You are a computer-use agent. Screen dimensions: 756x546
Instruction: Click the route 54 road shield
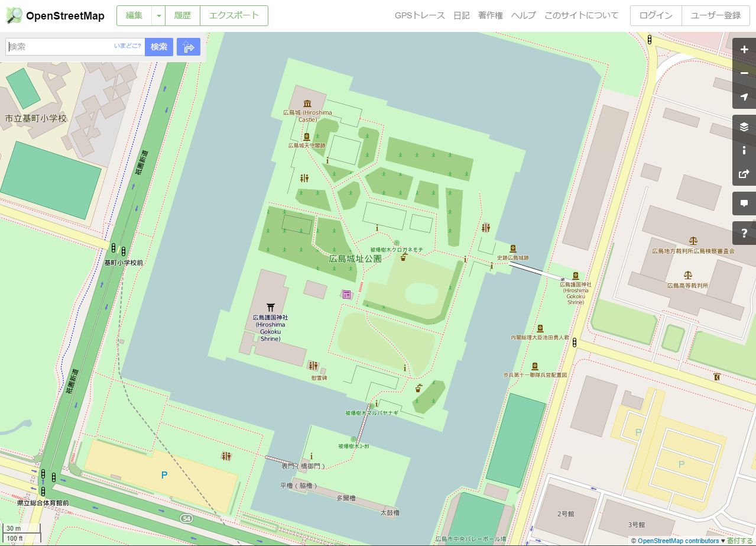[x=187, y=518]
